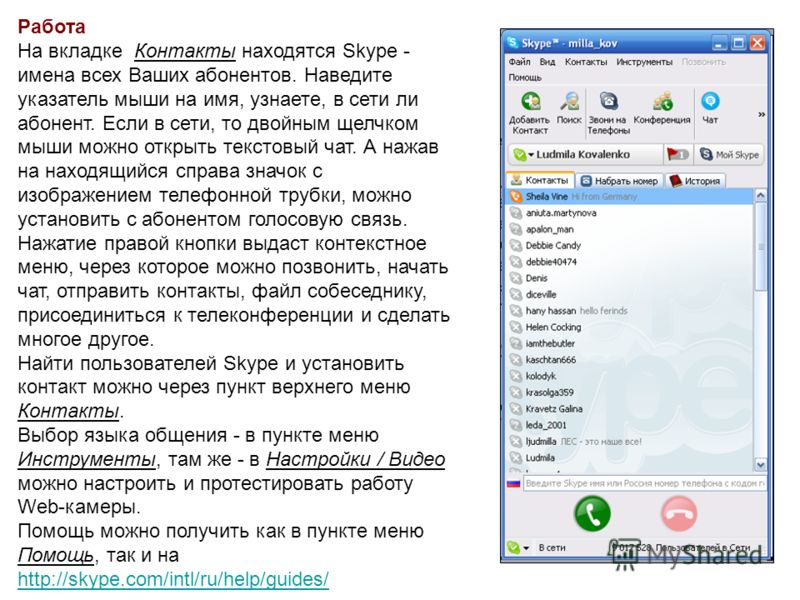The height and width of the screenshot is (600, 800).
Task: Select contact hany hassan
Action: pyautogui.click(x=630, y=311)
